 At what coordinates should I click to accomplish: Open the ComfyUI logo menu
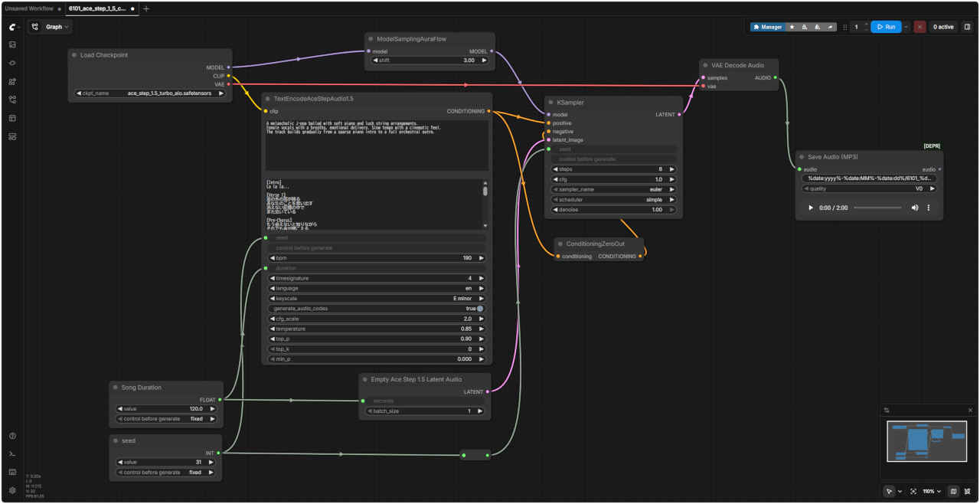pos(13,27)
